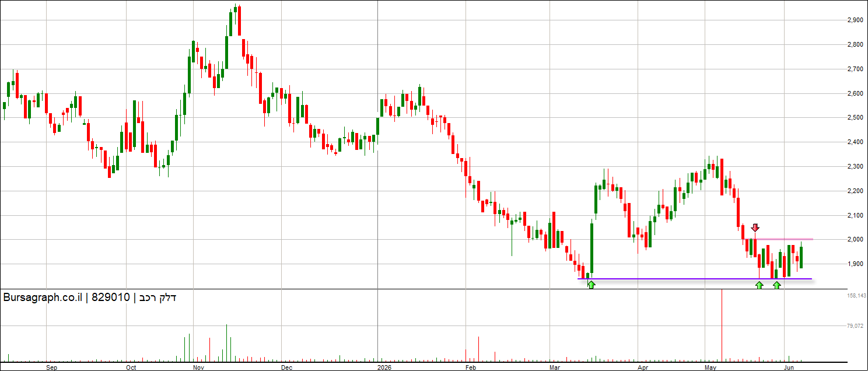Click the tall red volume bar in February
The image size is (868, 371).
coord(478,349)
